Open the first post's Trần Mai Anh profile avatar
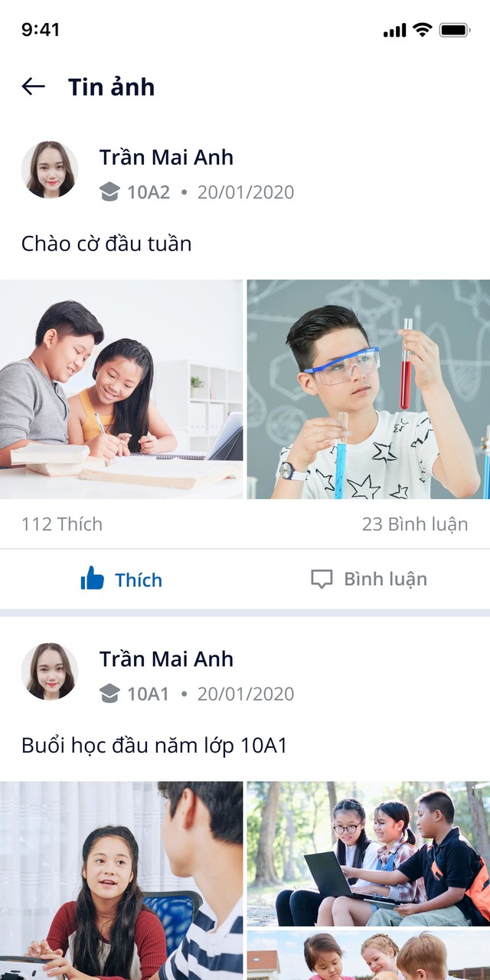Viewport: 490px width, 980px height. [x=50, y=170]
